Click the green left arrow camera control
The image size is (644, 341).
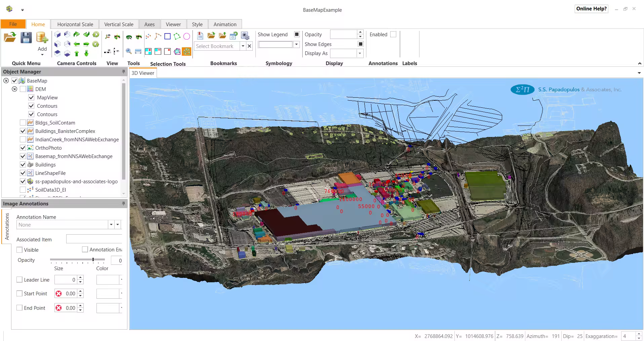pos(77,44)
